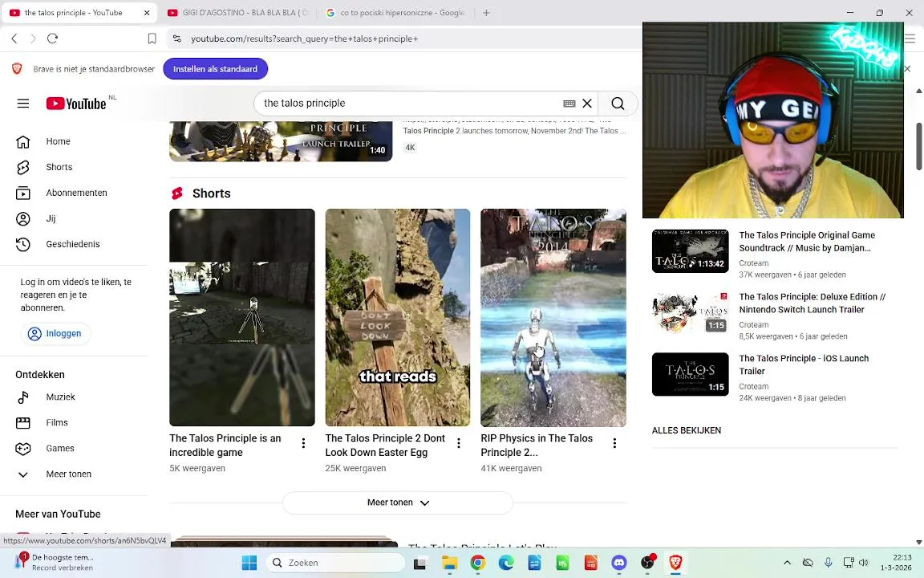Open 'Deluxe Edition Nintendo Switch Launch Trailer' title
Viewport: 924px width, 578px height.
point(812,303)
